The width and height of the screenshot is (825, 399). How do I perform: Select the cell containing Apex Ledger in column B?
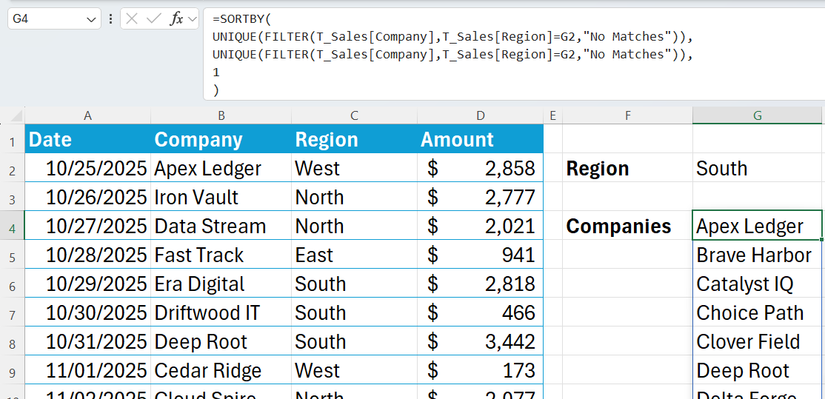tap(221, 168)
